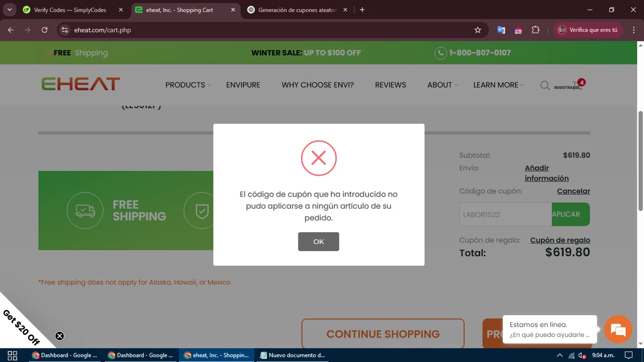Click the coupon code field containing LABOR1522

tap(505, 214)
